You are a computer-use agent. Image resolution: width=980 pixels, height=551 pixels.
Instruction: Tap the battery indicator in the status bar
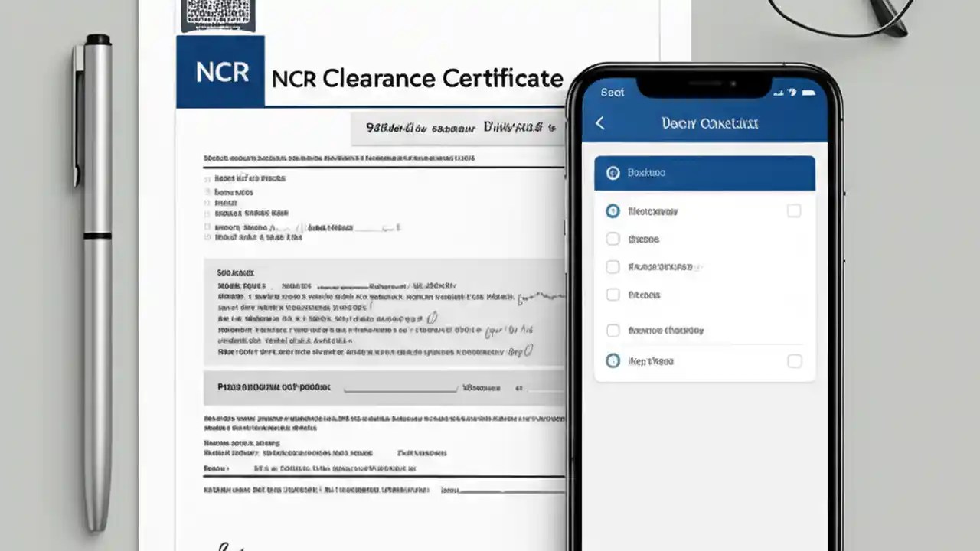808,92
